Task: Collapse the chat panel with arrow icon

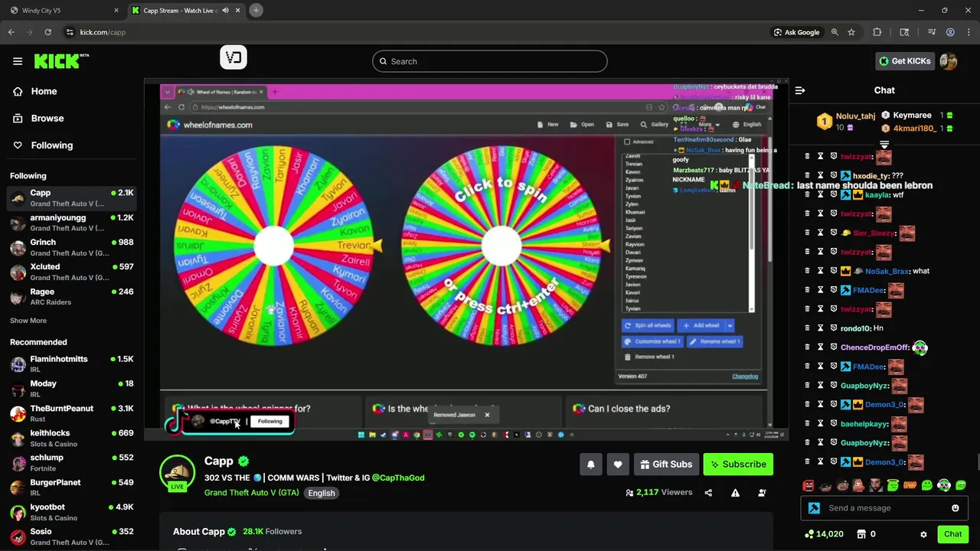Action: [800, 90]
